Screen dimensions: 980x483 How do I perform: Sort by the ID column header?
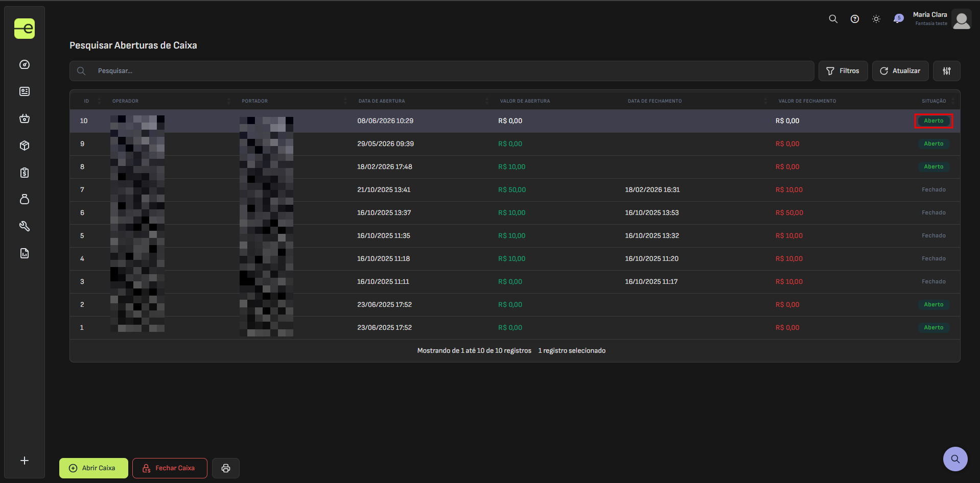[x=86, y=101]
